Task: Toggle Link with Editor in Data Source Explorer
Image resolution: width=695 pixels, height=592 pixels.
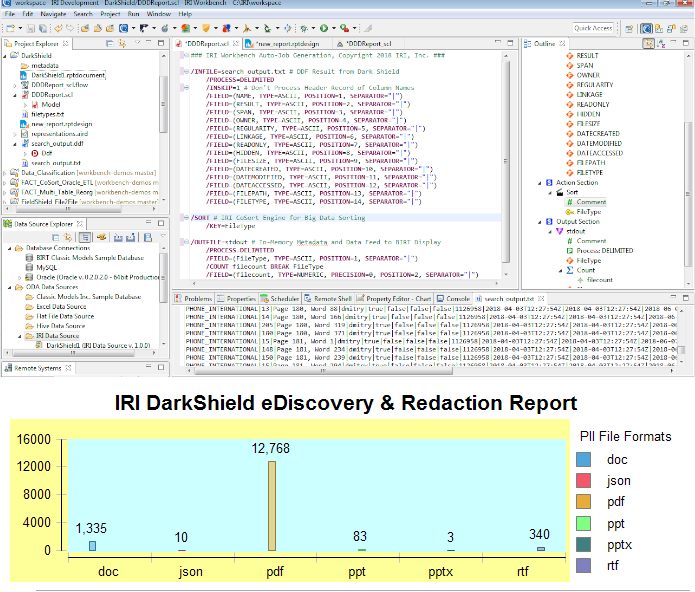Action: [x=67, y=238]
